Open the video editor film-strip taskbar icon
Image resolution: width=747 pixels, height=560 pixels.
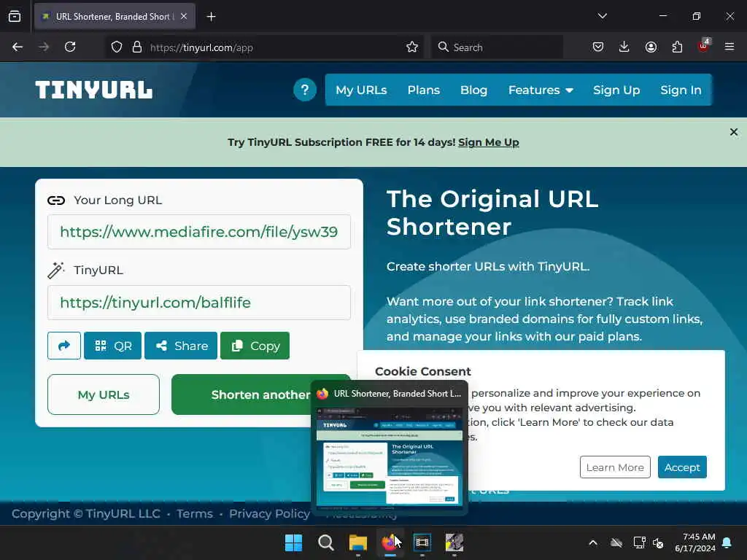pos(422,542)
